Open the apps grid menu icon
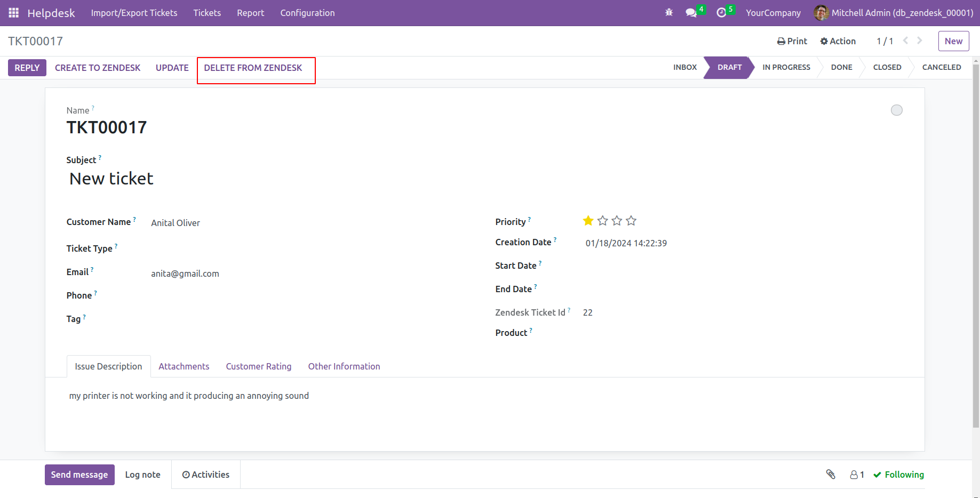The width and height of the screenshot is (980, 498). pyautogui.click(x=14, y=13)
